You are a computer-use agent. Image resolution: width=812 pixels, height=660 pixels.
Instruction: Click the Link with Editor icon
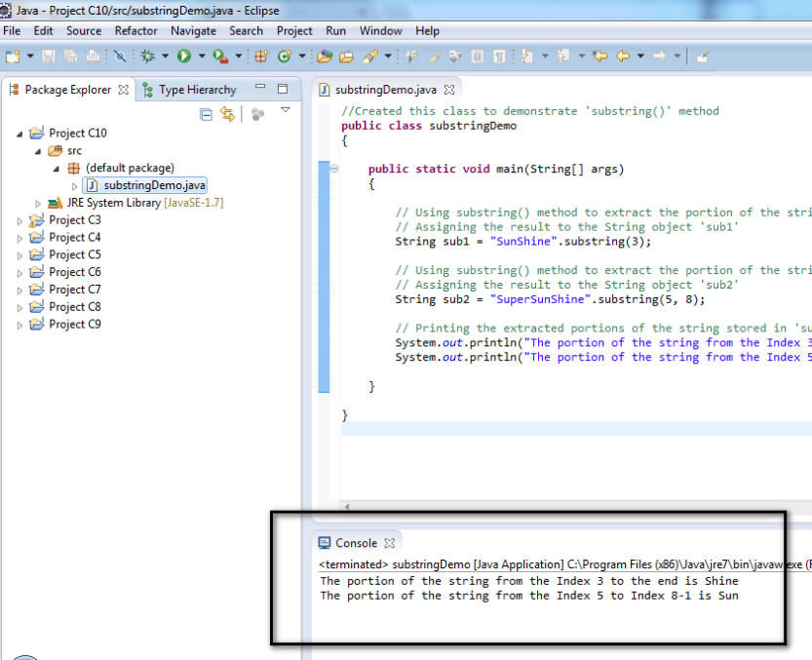[x=228, y=114]
